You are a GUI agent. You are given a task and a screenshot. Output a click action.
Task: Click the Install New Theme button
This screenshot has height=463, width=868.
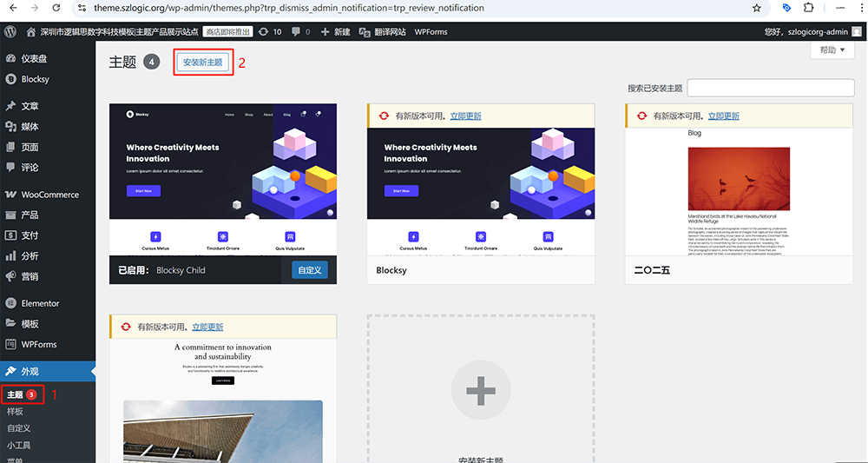click(202, 63)
